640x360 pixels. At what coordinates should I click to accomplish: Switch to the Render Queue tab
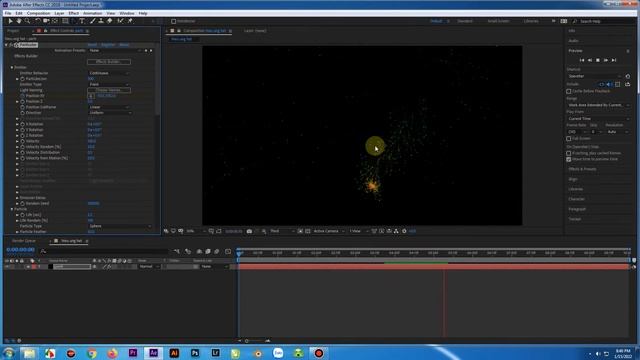tap(23, 241)
